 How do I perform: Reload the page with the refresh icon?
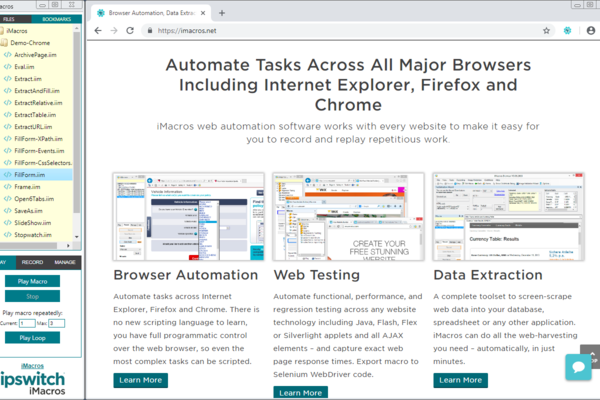139,31
